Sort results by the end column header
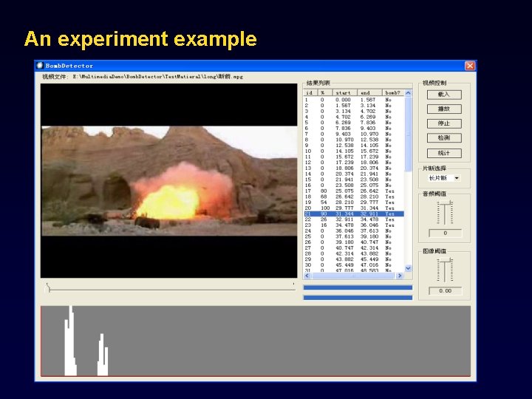The image size is (532, 399). [x=369, y=92]
